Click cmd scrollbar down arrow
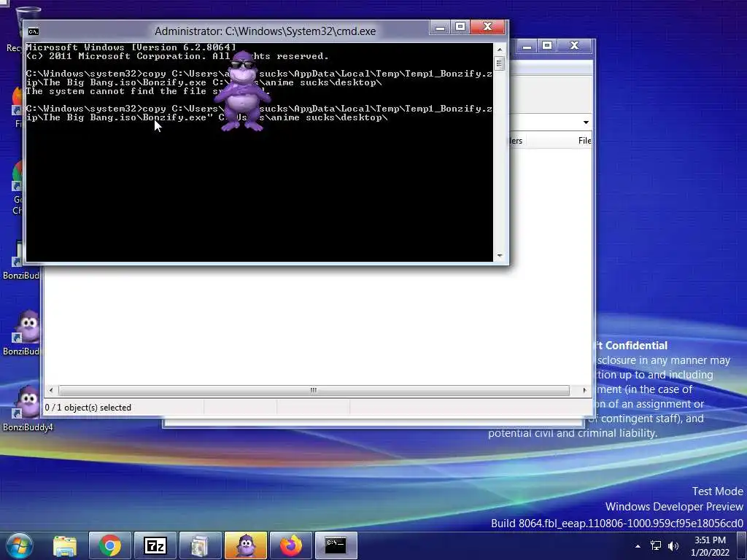 [x=499, y=256]
